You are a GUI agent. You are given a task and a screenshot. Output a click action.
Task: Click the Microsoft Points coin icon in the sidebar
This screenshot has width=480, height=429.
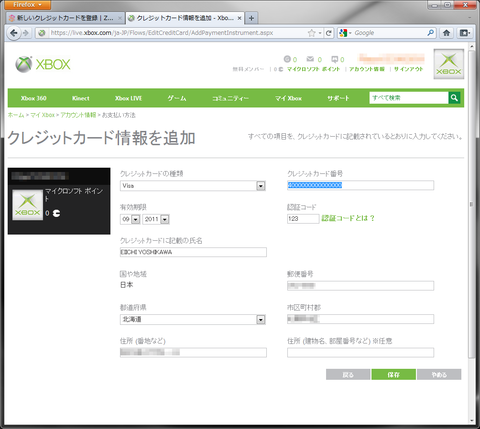(x=56, y=213)
